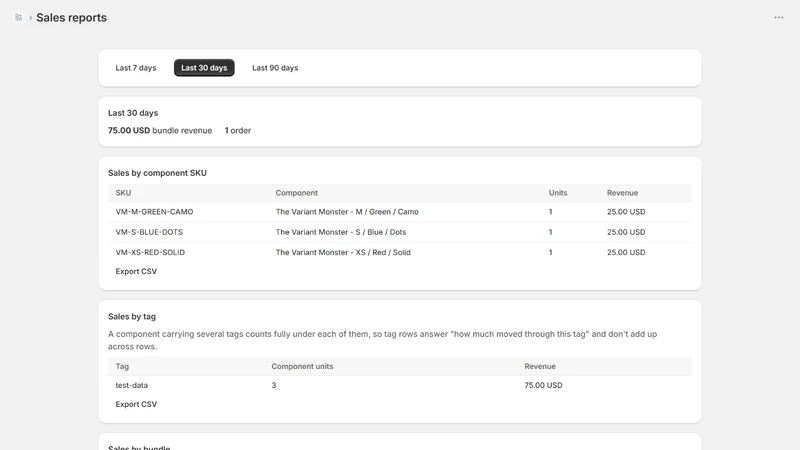Switch to Last 90 days range
800x450 pixels.
point(275,68)
